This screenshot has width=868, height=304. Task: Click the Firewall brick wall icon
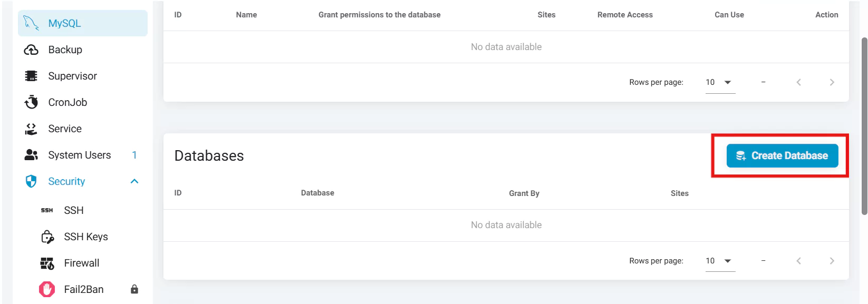coord(47,263)
